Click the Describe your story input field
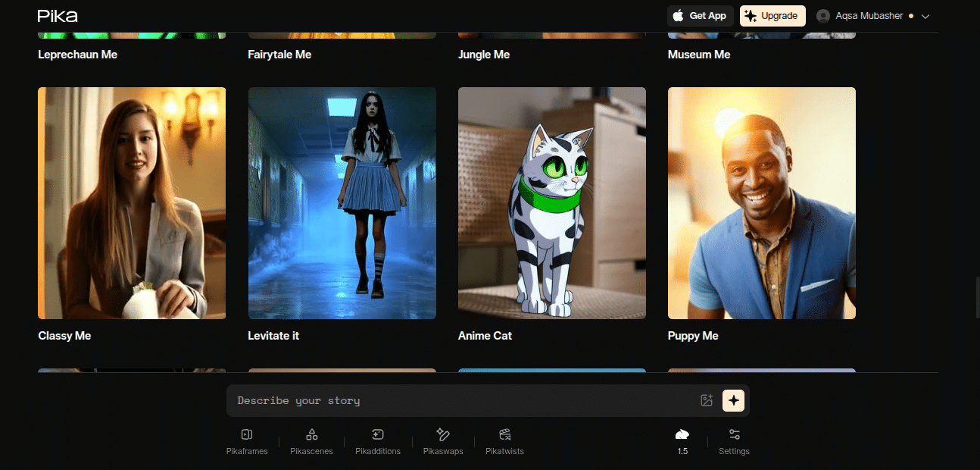980x470 pixels. 462,400
